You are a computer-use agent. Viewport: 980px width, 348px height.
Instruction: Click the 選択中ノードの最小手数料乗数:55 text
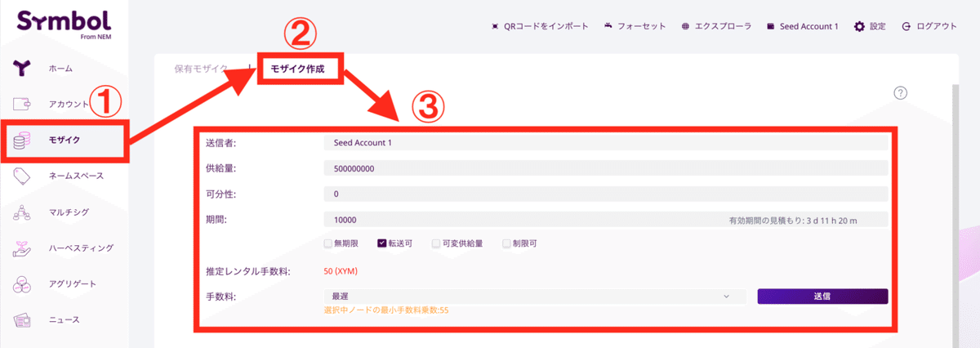click(387, 311)
